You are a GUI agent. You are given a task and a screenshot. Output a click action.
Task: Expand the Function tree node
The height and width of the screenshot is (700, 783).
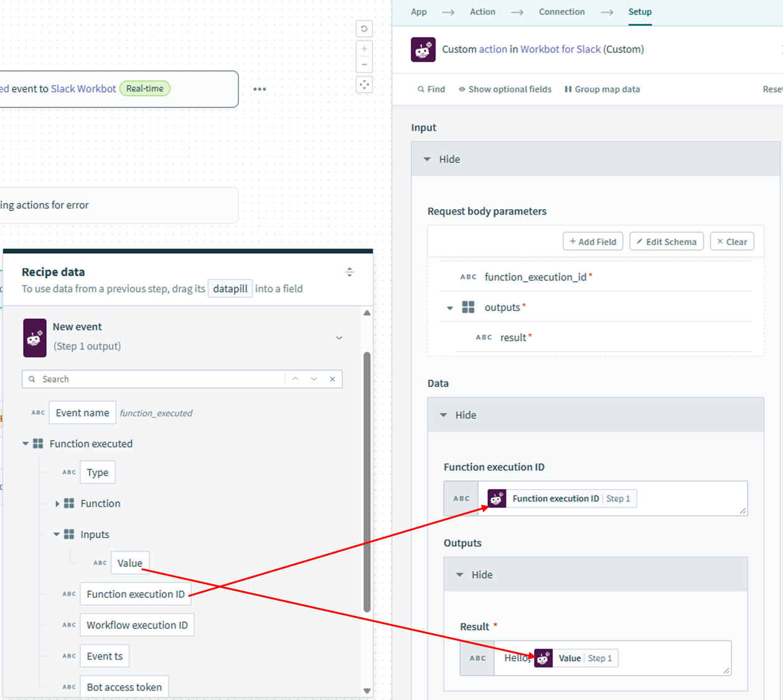57,503
